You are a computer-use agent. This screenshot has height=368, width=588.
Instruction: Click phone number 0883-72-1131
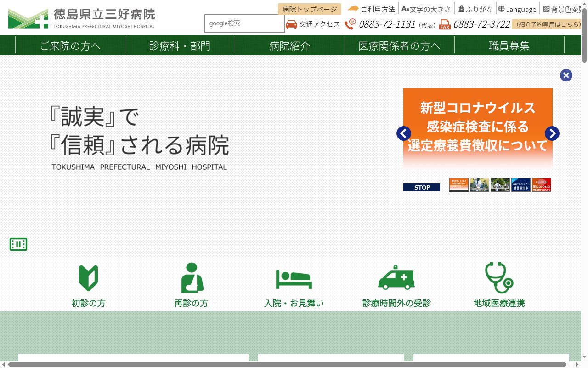point(387,24)
